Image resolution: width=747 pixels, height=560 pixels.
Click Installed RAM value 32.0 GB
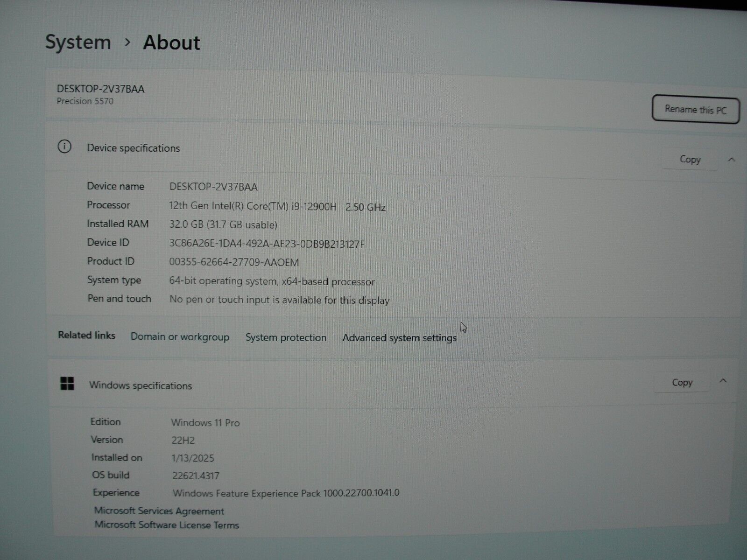(223, 225)
